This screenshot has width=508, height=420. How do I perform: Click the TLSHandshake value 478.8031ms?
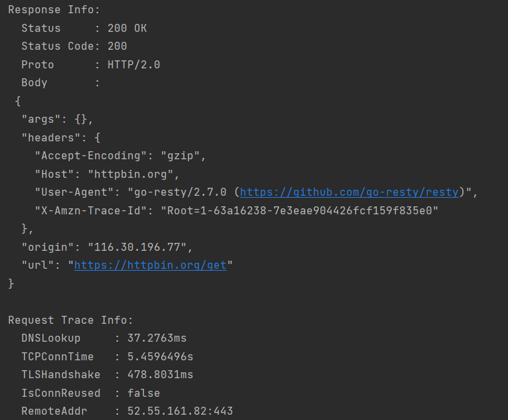coord(160,375)
